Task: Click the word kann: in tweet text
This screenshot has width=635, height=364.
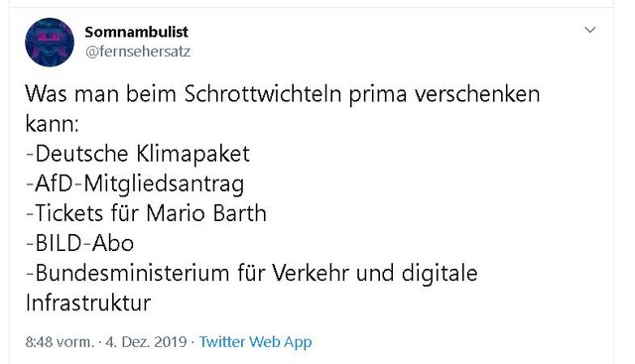Action: [52, 124]
